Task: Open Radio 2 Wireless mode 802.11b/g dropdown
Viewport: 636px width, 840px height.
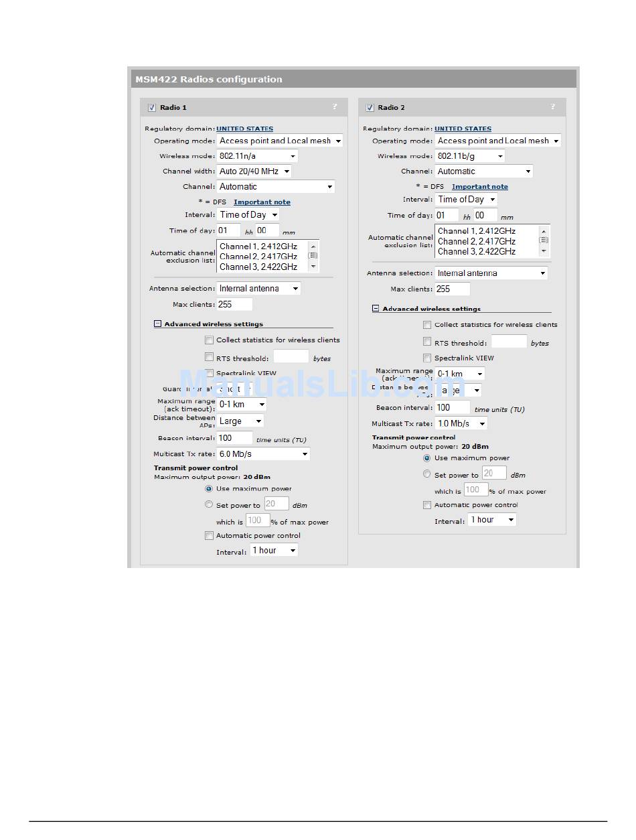Action: pyautogui.click(x=470, y=156)
